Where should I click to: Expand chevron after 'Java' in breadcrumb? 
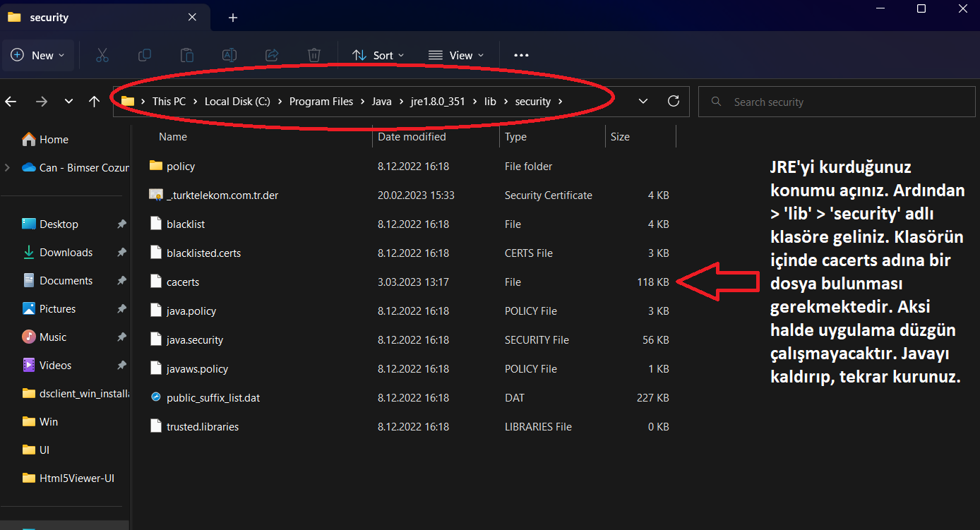tap(401, 102)
